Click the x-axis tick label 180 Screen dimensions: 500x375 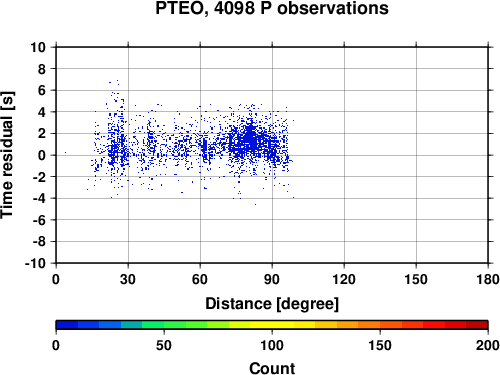coord(488,279)
